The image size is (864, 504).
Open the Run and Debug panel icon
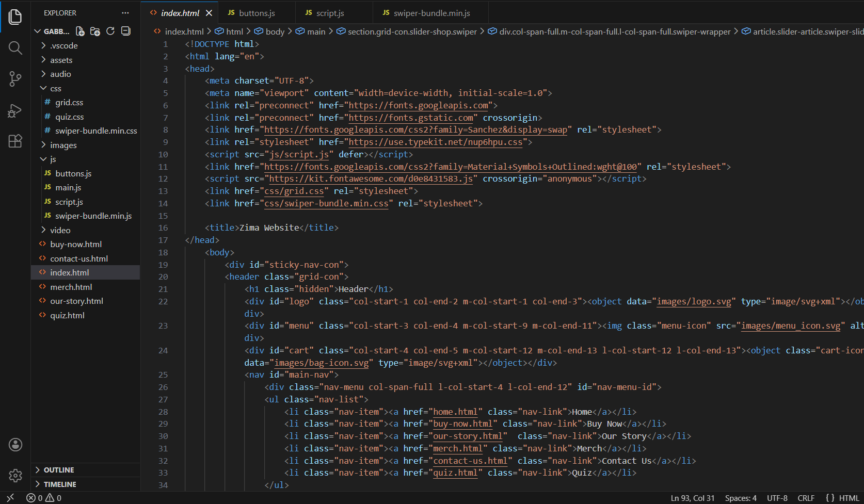(x=15, y=110)
